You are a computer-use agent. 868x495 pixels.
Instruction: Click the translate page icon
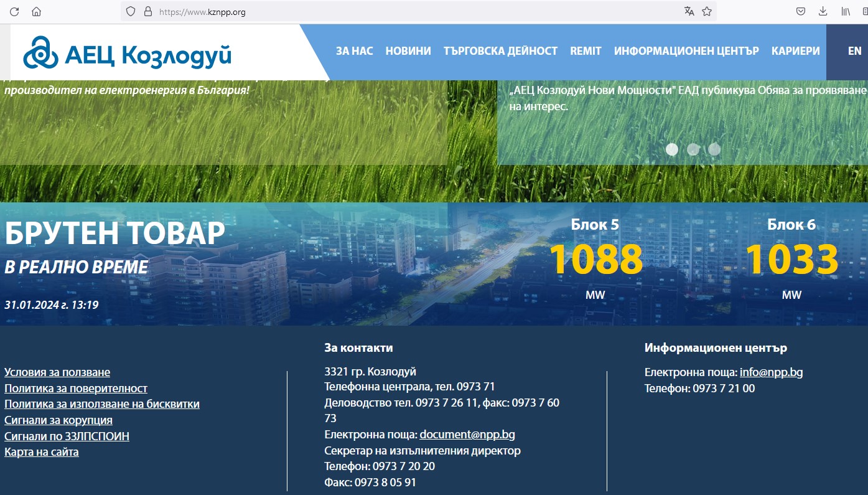click(689, 11)
